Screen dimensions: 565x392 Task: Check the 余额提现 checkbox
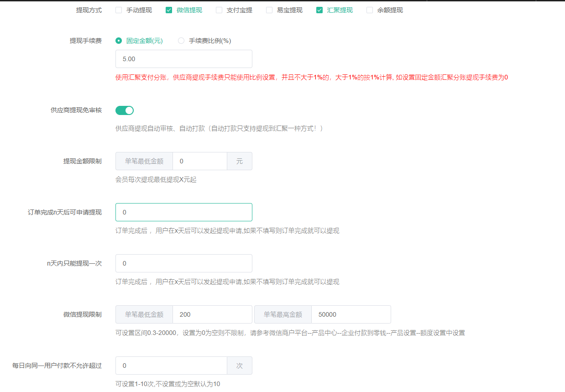(370, 10)
